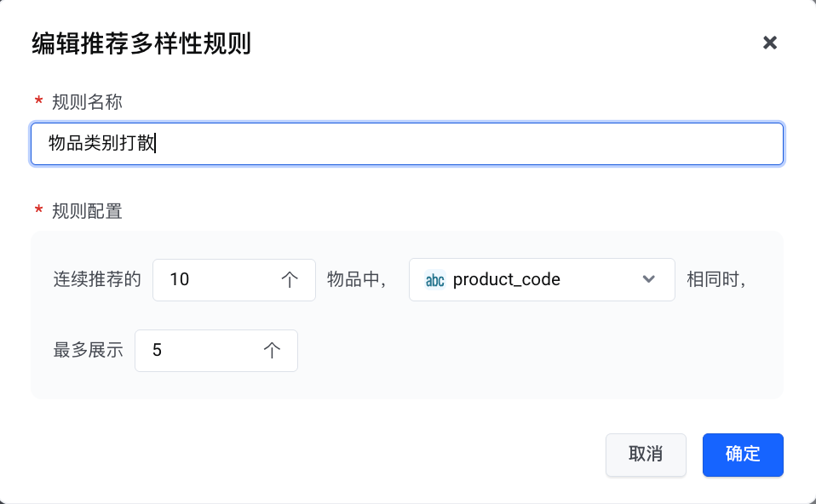The width and height of the screenshot is (816, 504).
Task: Click the 物品中 text label
Action: coord(357,279)
